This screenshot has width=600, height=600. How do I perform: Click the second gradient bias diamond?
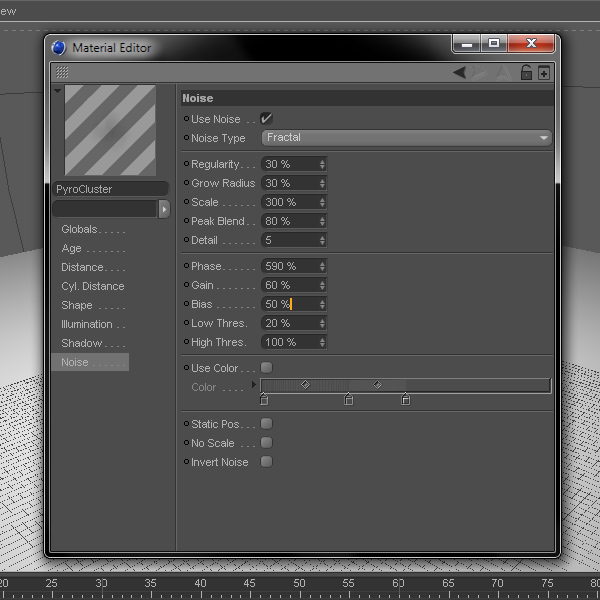point(377,384)
